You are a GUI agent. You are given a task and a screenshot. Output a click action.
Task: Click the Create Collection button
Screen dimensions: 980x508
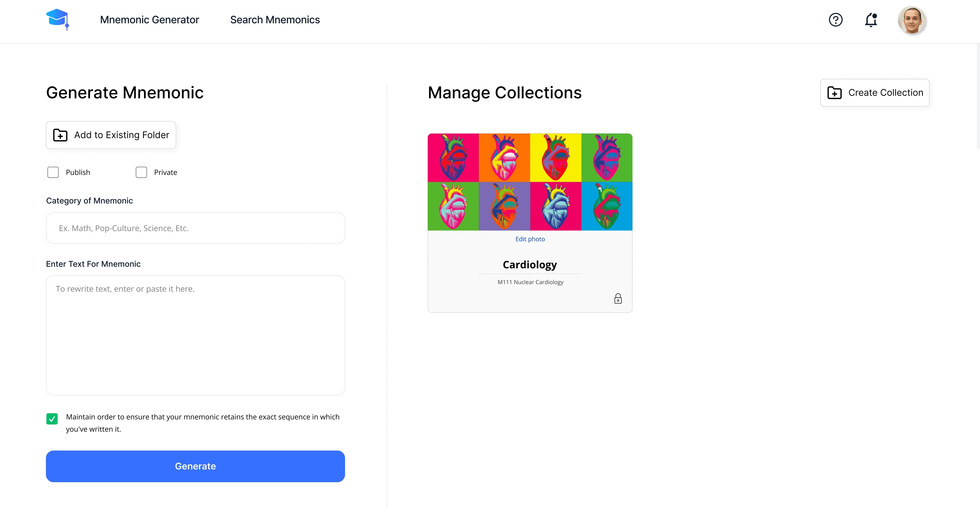point(875,92)
